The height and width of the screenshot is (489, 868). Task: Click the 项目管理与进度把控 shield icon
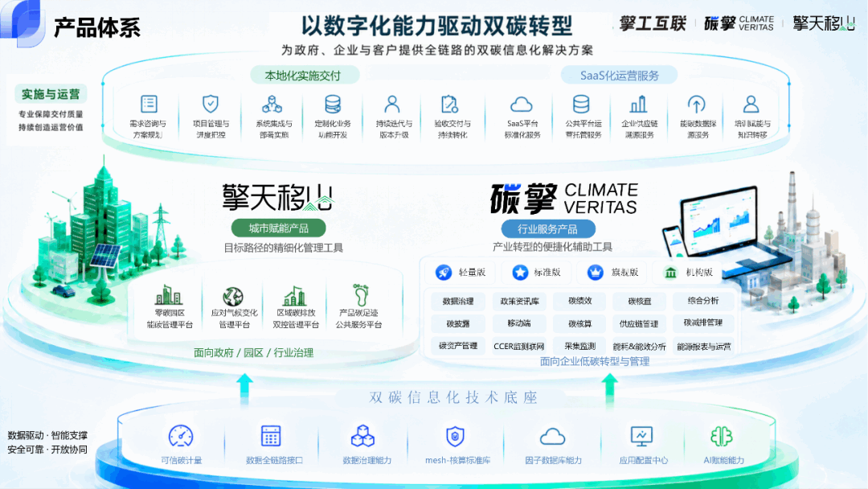(x=211, y=104)
